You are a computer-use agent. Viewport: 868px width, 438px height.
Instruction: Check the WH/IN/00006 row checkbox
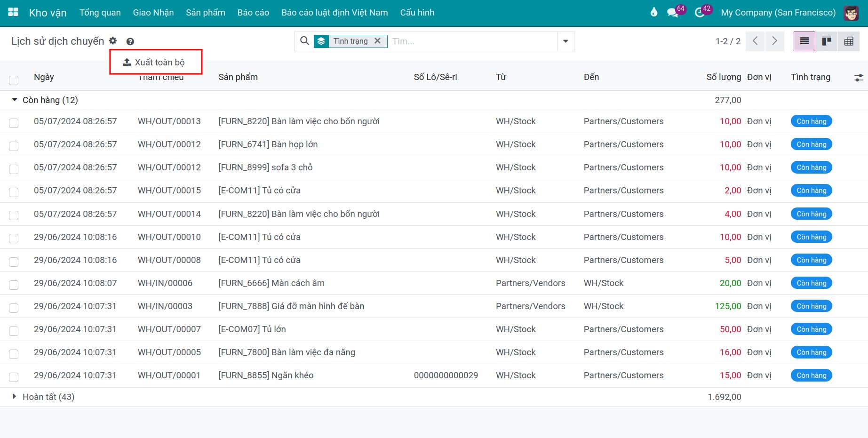[x=14, y=285]
